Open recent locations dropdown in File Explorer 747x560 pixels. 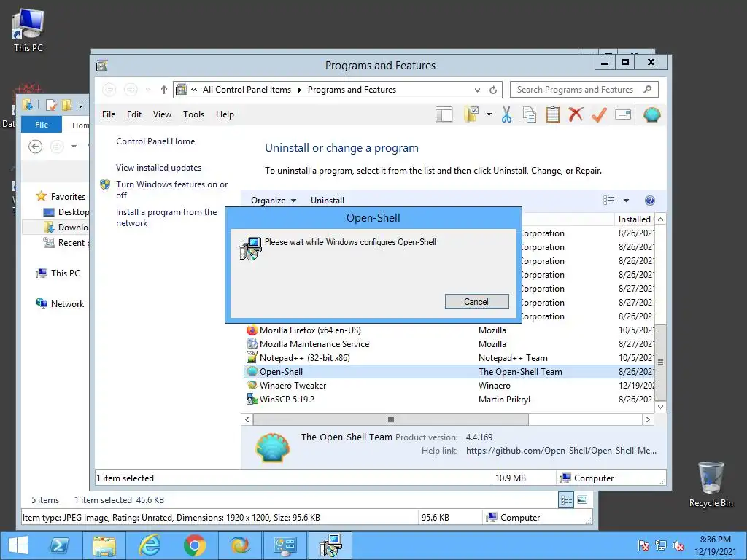(x=74, y=146)
